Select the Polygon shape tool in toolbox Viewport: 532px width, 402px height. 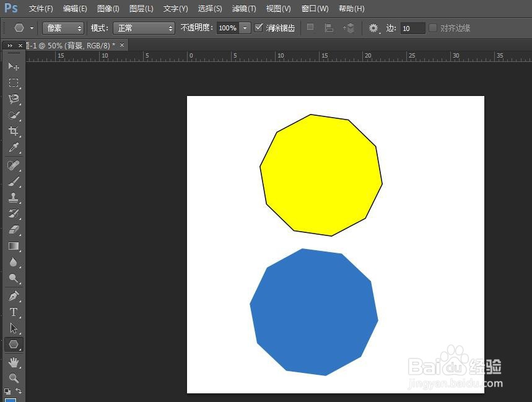14,344
